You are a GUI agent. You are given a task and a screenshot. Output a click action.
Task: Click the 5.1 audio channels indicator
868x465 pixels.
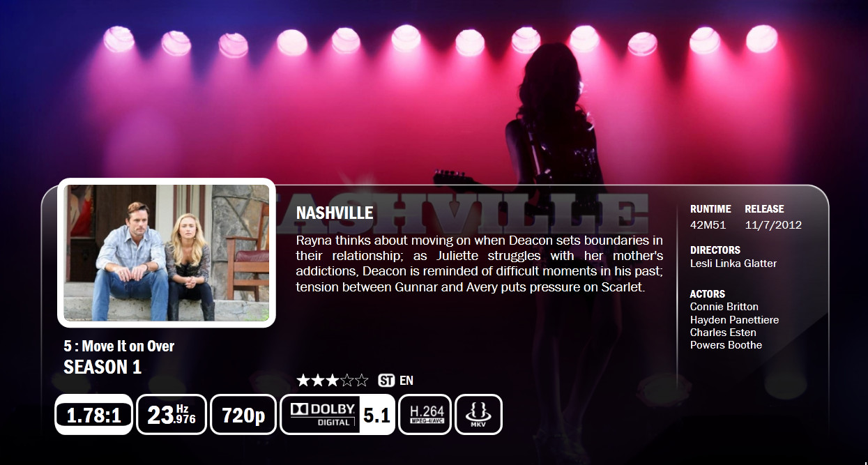pos(377,415)
